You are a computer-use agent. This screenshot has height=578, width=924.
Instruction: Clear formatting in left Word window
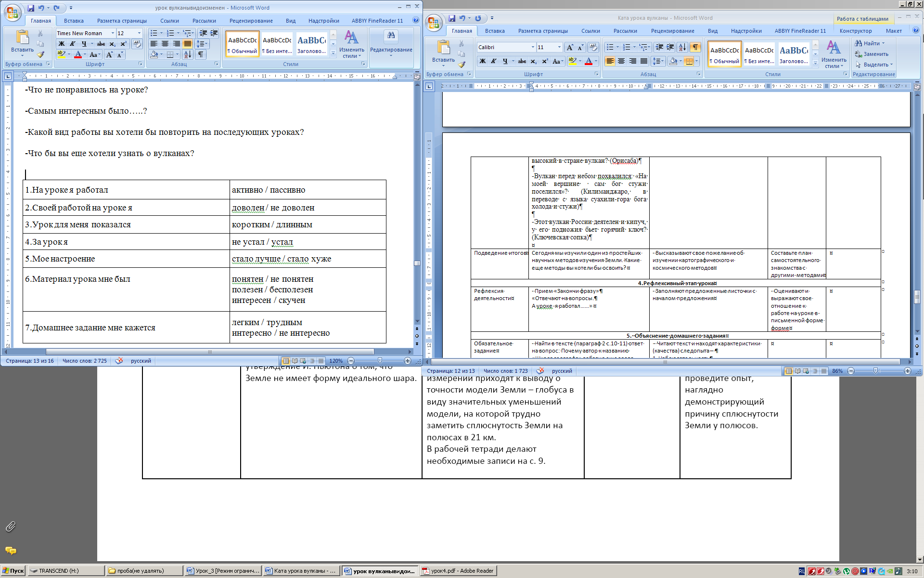[137, 44]
